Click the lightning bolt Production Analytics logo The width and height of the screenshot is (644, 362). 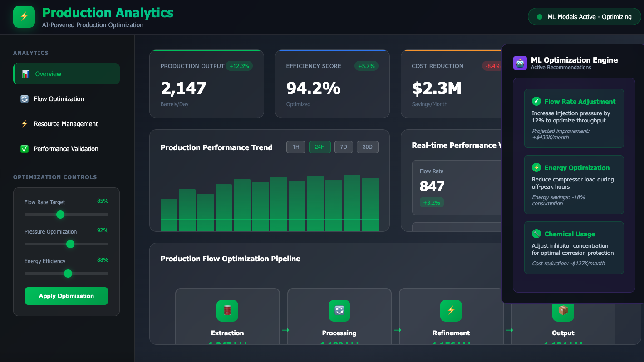coord(24,17)
